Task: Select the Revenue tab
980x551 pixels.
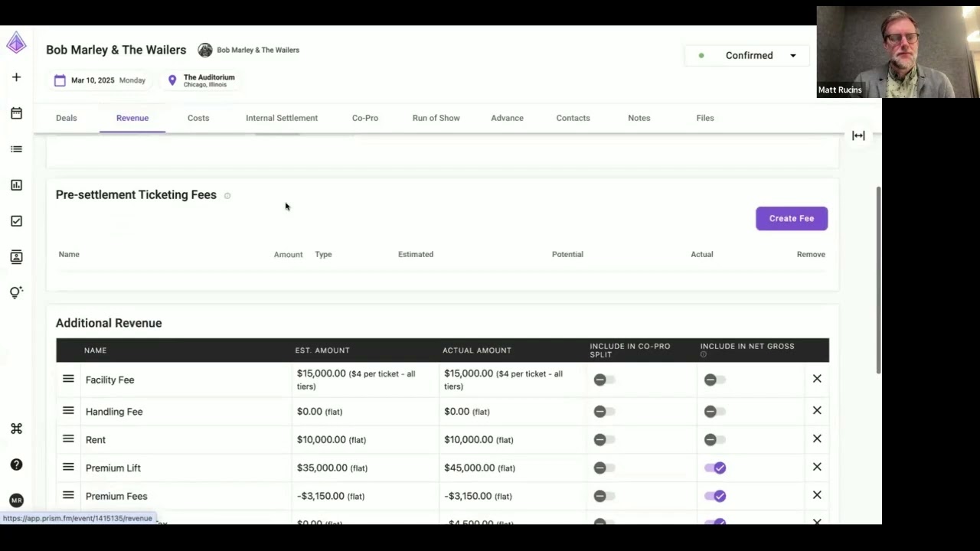Action: [x=132, y=118]
